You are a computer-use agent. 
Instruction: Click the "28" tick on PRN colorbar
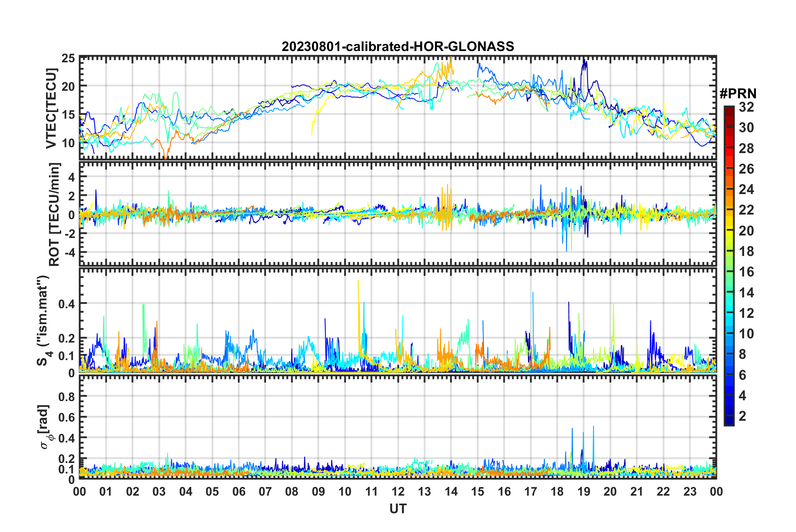pos(746,148)
